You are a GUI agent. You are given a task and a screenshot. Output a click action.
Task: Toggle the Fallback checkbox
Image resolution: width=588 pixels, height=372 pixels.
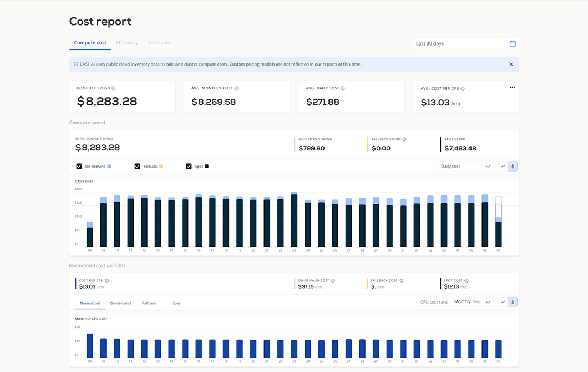pyautogui.click(x=138, y=166)
